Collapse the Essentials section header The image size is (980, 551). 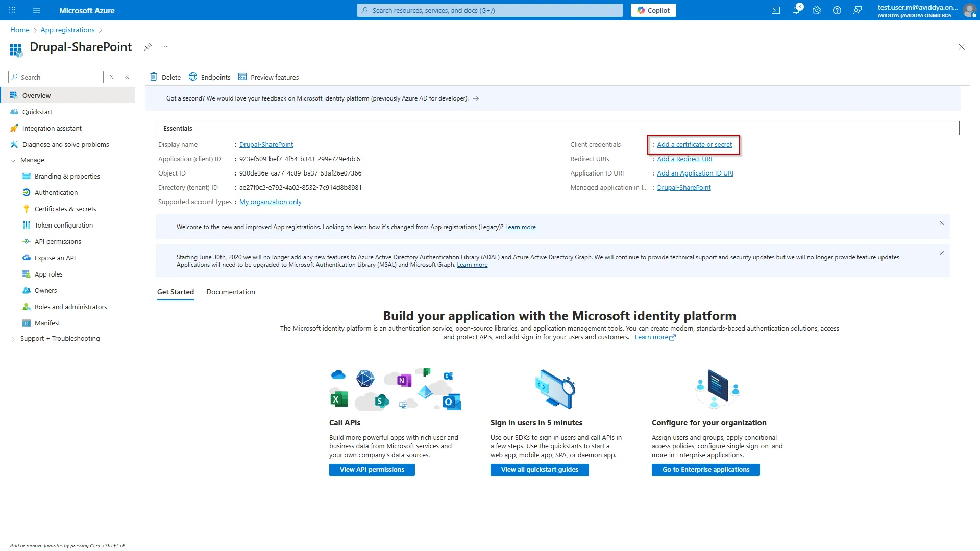[x=557, y=128]
